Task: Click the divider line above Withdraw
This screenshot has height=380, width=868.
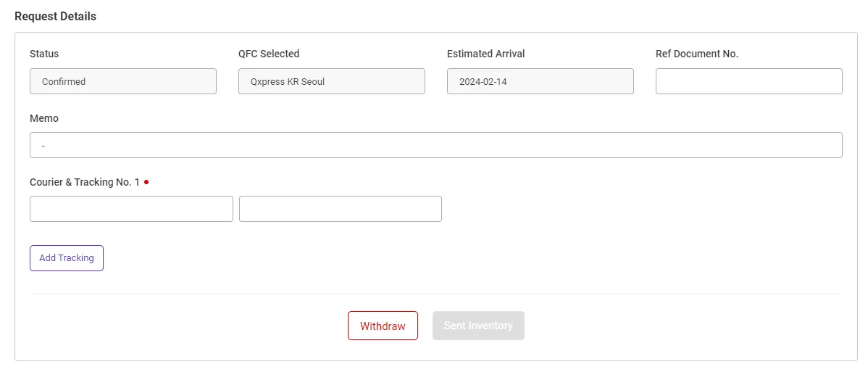Action: point(435,293)
